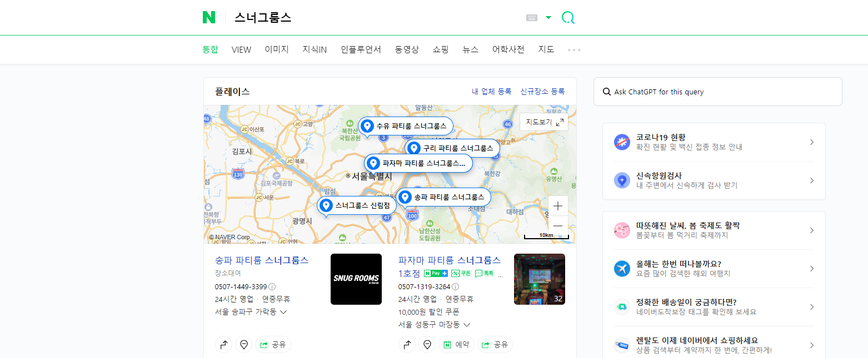Click the 쿠폰 badge
The height and width of the screenshot is (358, 868).
461,274
